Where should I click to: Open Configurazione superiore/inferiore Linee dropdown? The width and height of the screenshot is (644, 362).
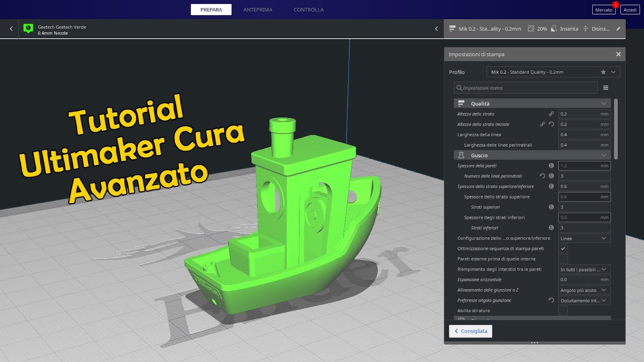(585, 238)
